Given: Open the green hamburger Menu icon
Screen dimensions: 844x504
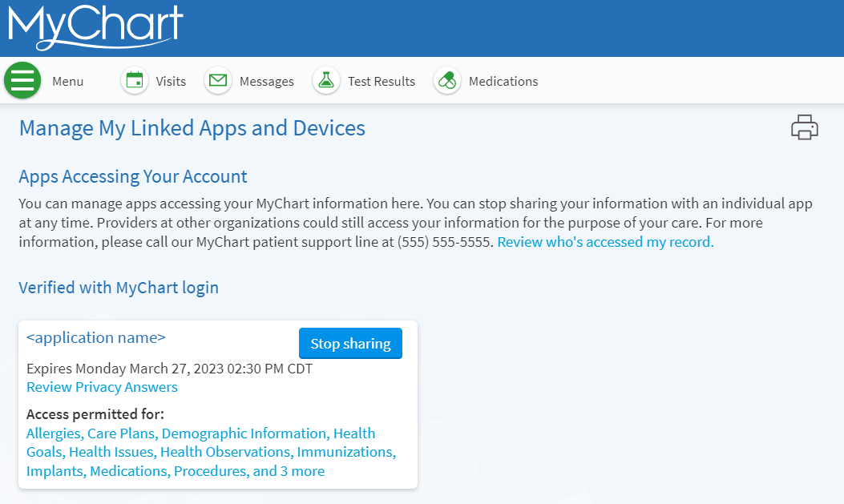Looking at the screenshot, I should [22, 81].
